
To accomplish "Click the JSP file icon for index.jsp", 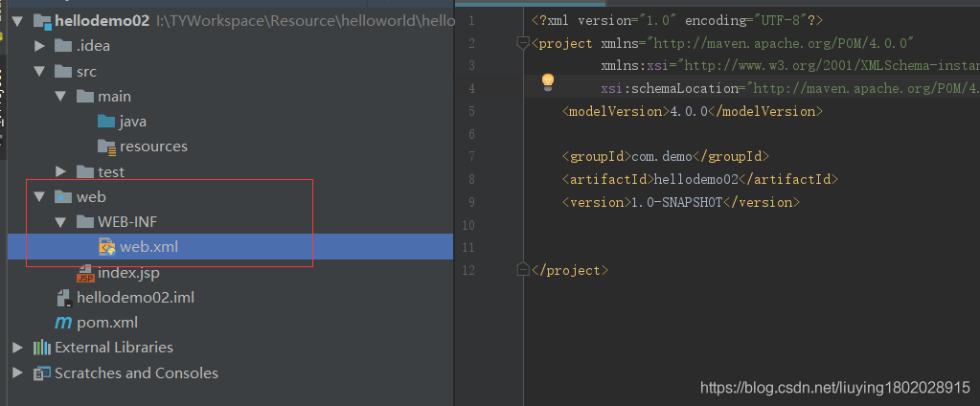I will (85, 273).
